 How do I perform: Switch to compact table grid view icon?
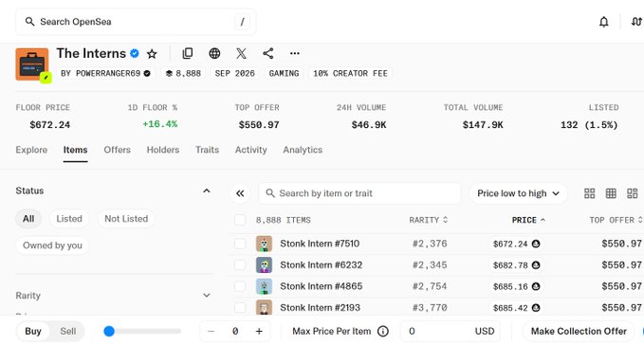(611, 193)
